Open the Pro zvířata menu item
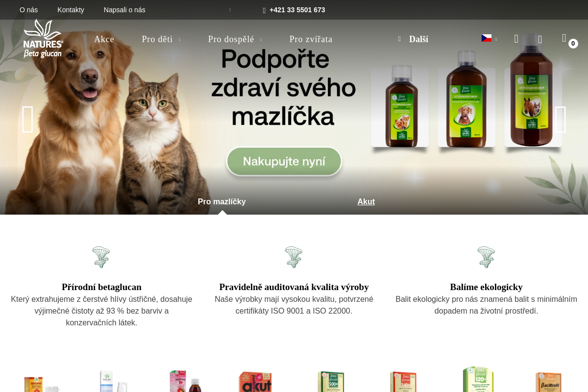Image resolution: width=588 pixels, height=392 pixels. click(x=311, y=39)
